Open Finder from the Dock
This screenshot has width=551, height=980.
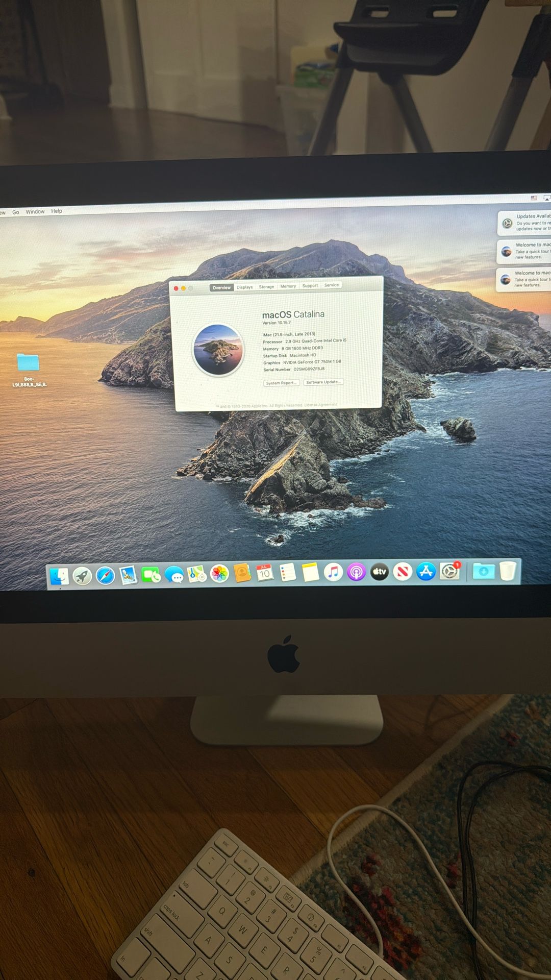point(59,576)
